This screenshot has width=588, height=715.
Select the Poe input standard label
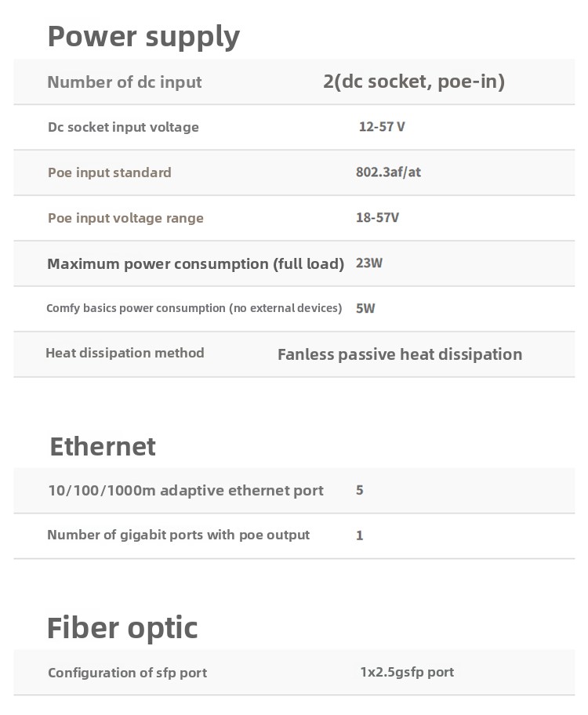coord(109,172)
